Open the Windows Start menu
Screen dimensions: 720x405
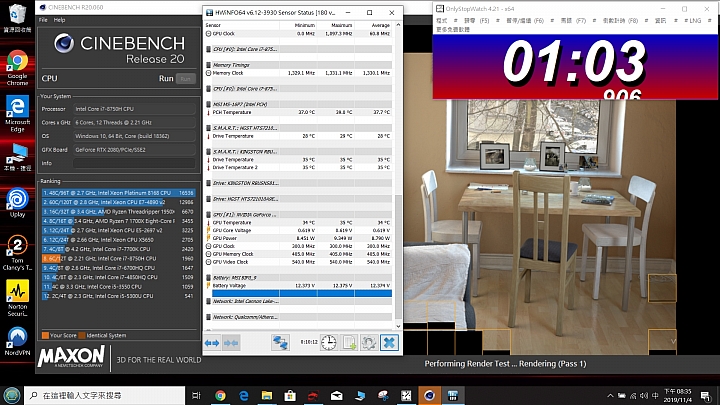[11, 395]
